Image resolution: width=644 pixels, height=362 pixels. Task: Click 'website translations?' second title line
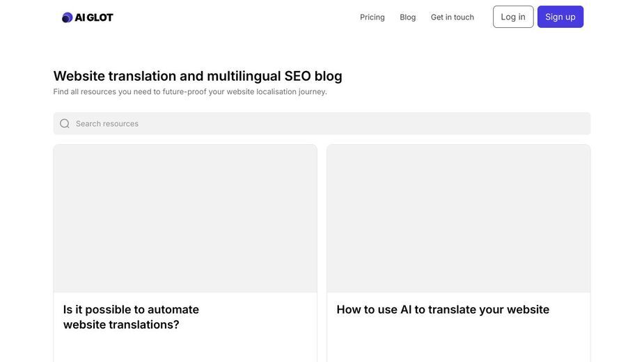pyautogui.click(x=121, y=324)
